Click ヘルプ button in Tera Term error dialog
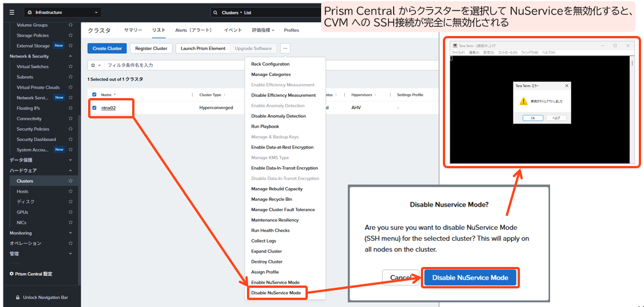Image resolution: width=644 pixels, height=307 pixels. pyautogui.click(x=556, y=118)
